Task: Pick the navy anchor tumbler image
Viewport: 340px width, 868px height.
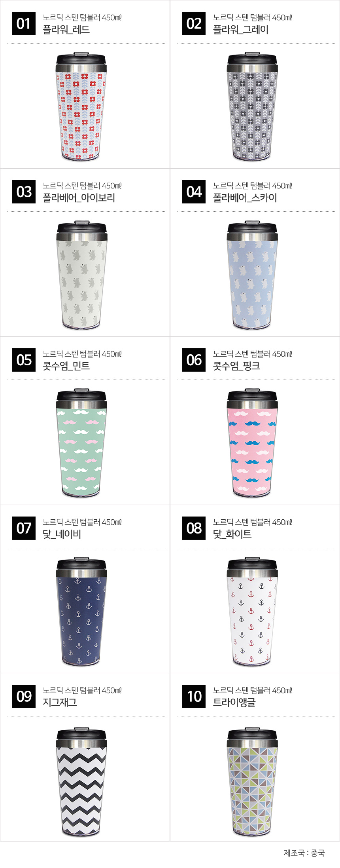Action: 81,611
